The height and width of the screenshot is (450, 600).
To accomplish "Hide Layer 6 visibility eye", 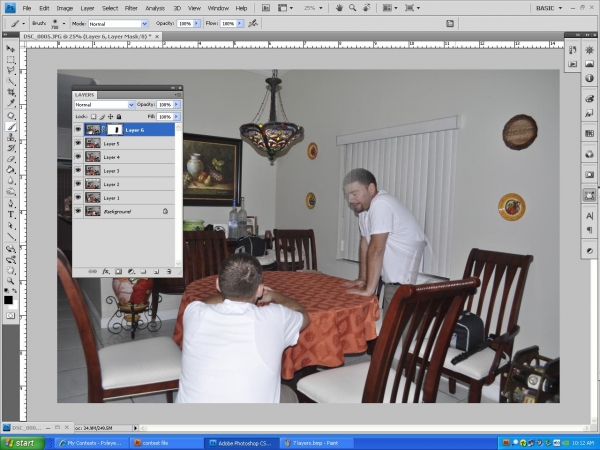I will (x=78, y=130).
